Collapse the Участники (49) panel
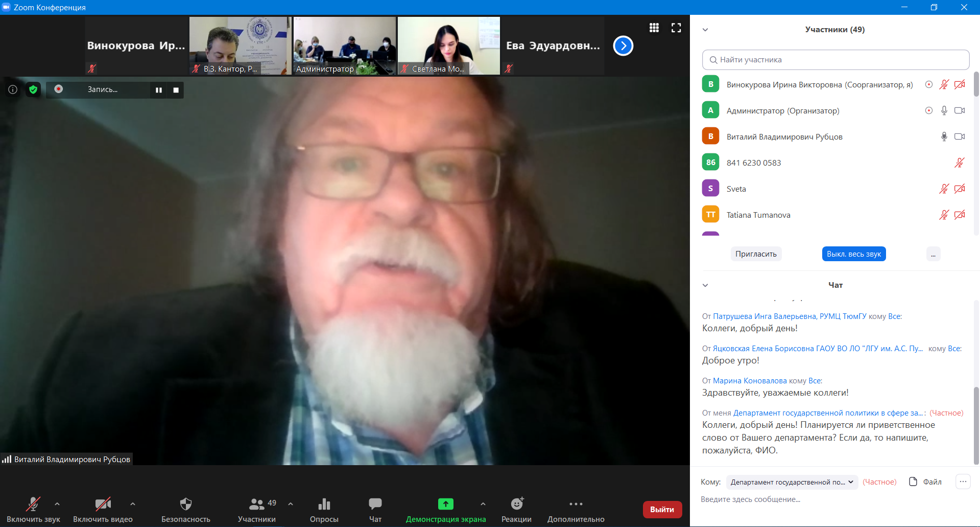Image resolution: width=980 pixels, height=527 pixels. pyautogui.click(x=705, y=30)
